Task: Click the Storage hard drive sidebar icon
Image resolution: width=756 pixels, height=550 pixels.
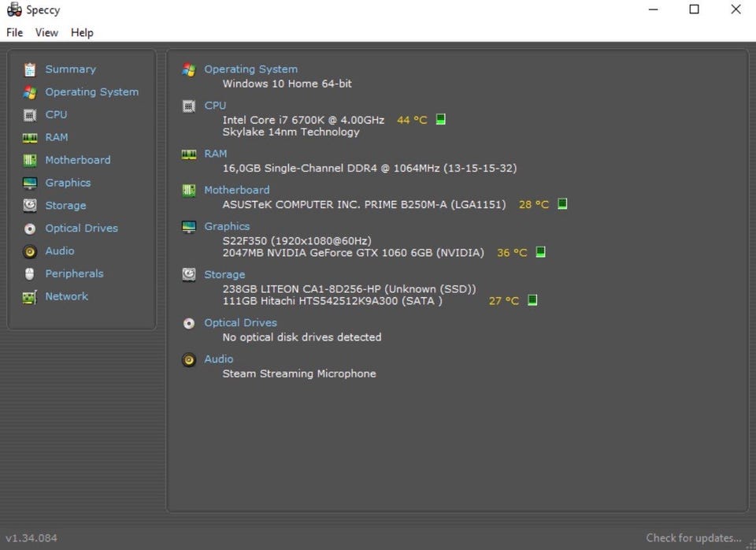Action: click(30, 206)
